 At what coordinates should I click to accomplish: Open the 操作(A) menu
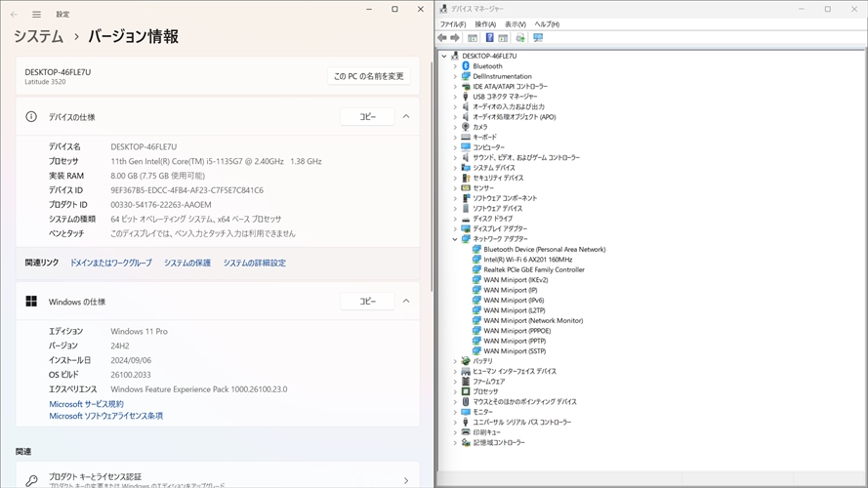[x=485, y=24]
